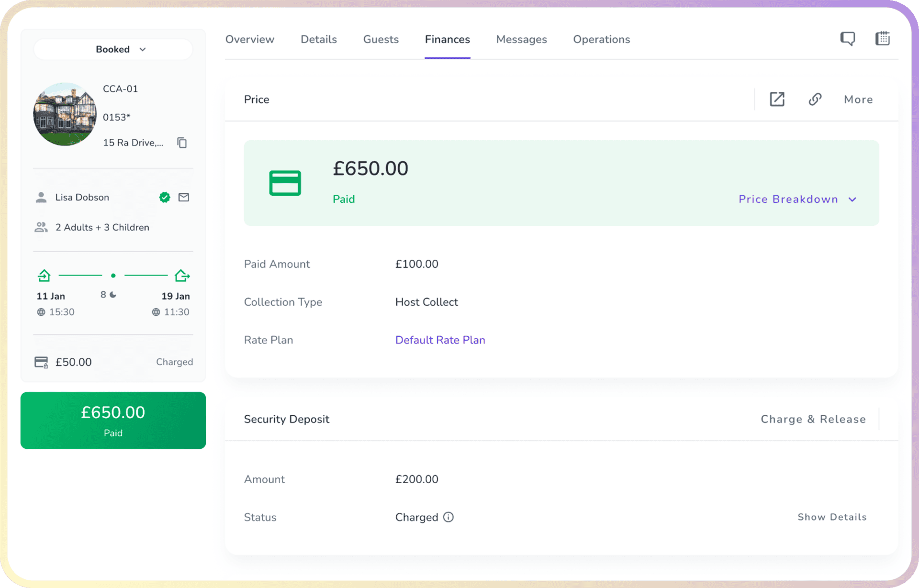Click the property code CCA-01

(121, 89)
